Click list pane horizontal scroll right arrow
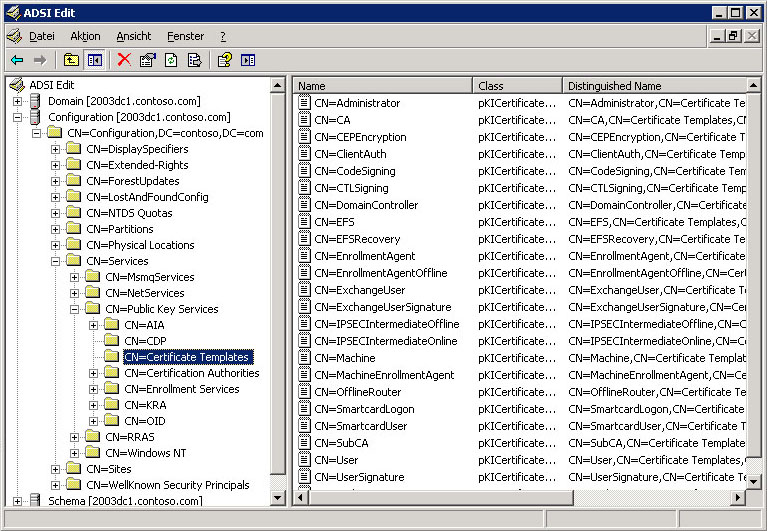The width and height of the screenshot is (767, 531). 738,498
